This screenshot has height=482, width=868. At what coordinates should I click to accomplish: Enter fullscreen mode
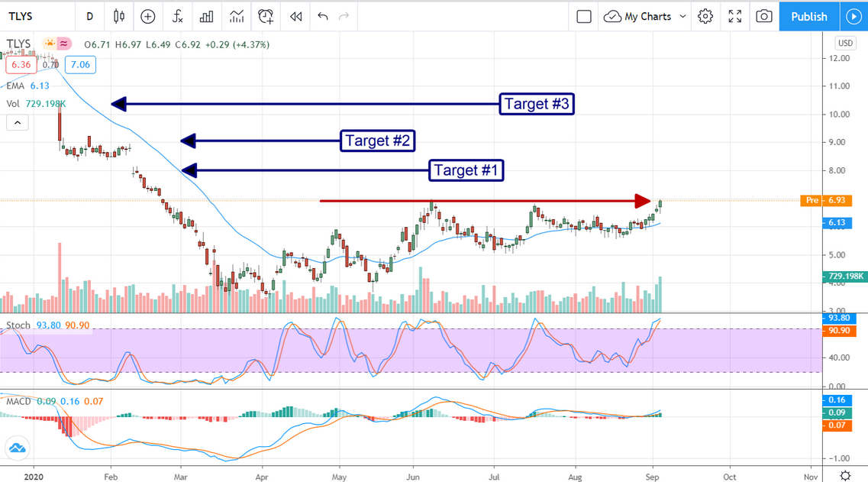pos(734,17)
